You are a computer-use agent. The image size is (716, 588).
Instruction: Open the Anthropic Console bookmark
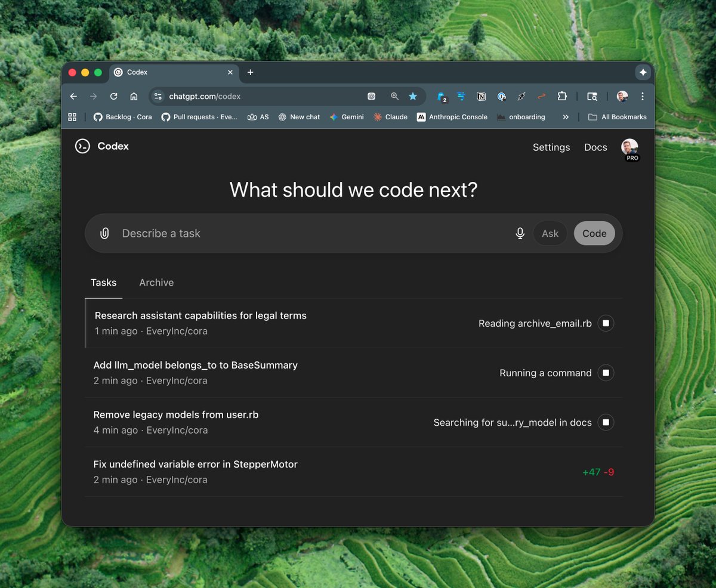452,117
